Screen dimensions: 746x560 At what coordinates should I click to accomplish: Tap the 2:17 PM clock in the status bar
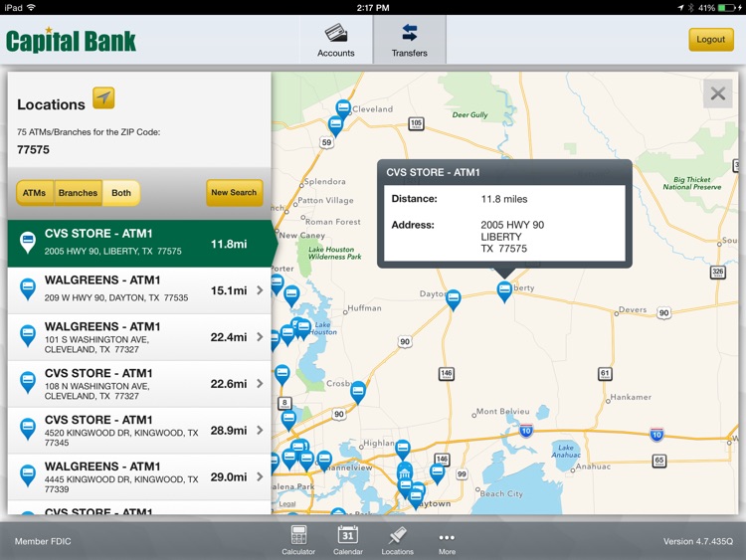pos(373,8)
